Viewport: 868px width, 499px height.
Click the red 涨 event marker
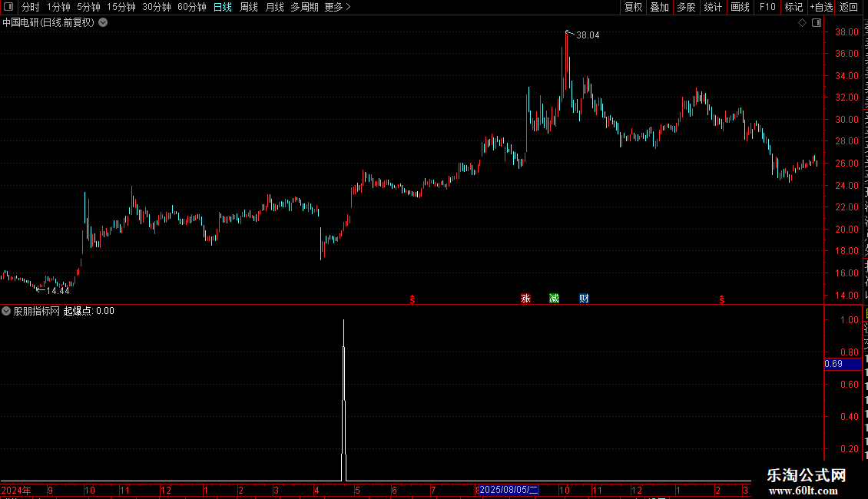pos(525,299)
